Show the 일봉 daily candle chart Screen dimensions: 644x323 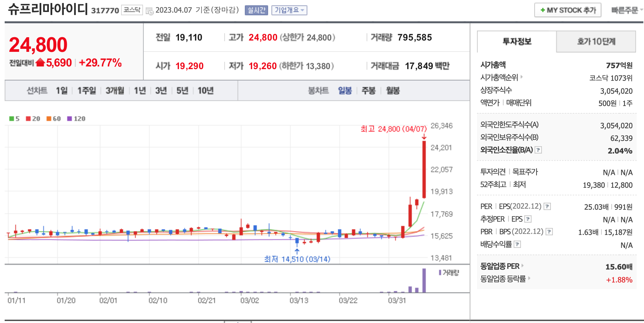point(345,90)
